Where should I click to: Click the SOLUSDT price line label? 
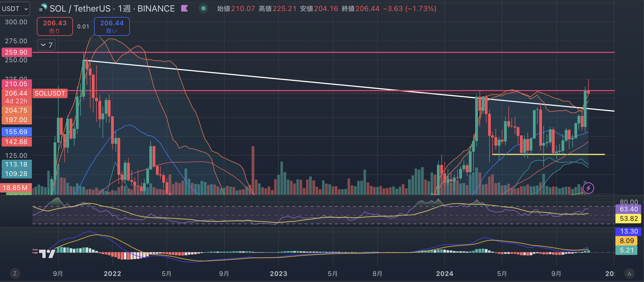(50, 93)
